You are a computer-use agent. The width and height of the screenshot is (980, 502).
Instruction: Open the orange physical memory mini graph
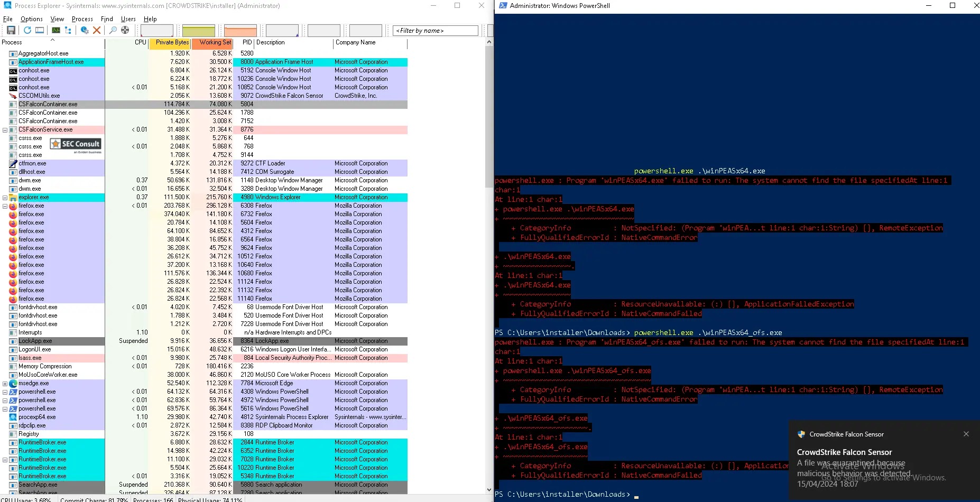tap(241, 31)
